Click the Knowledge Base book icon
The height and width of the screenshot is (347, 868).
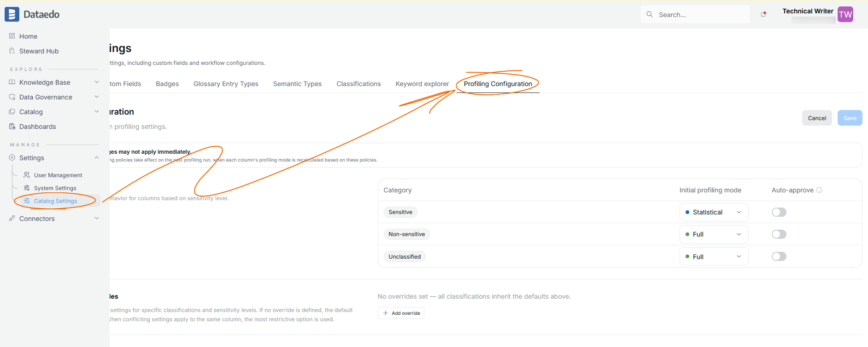12,82
